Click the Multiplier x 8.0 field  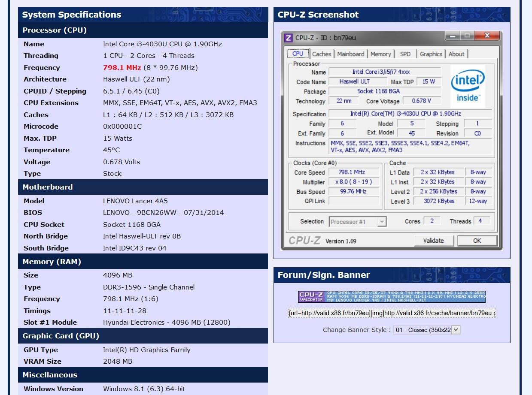pyautogui.click(x=354, y=182)
